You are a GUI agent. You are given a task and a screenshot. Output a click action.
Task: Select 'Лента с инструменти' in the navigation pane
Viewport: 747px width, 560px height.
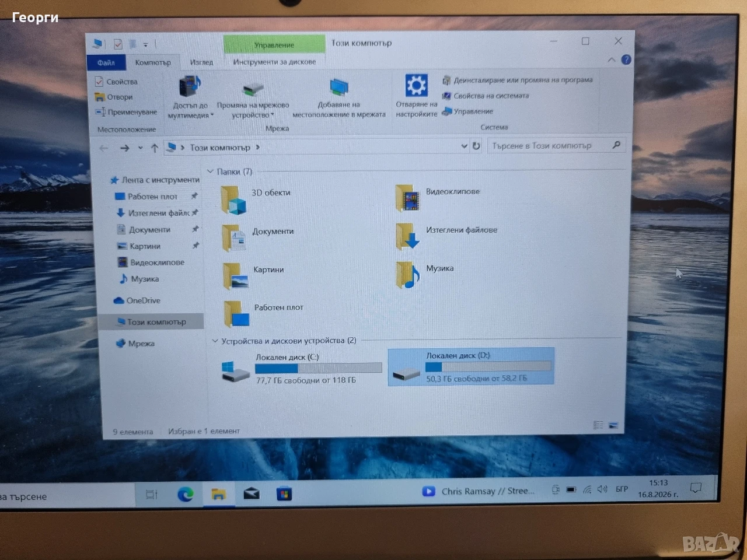[155, 180]
